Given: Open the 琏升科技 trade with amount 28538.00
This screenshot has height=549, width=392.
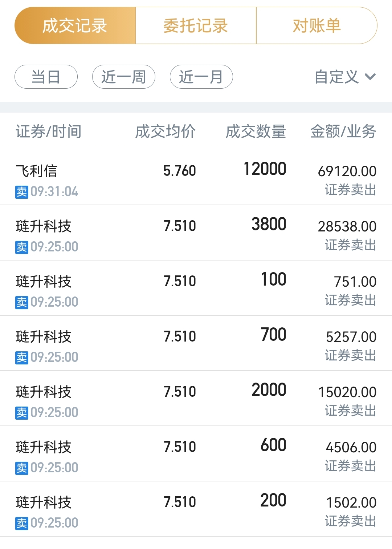Looking at the screenshot, I should [196, 233].
